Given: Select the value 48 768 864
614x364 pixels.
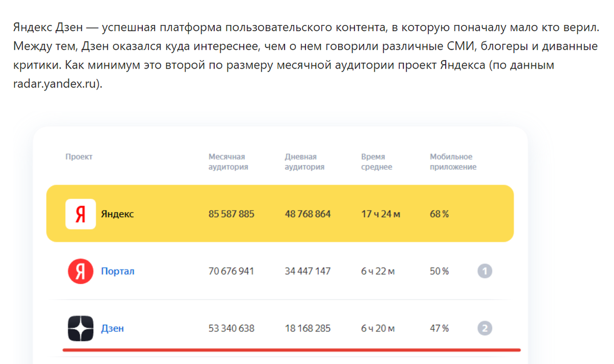Looking at the screenshot, I should [x=308, y=214].
